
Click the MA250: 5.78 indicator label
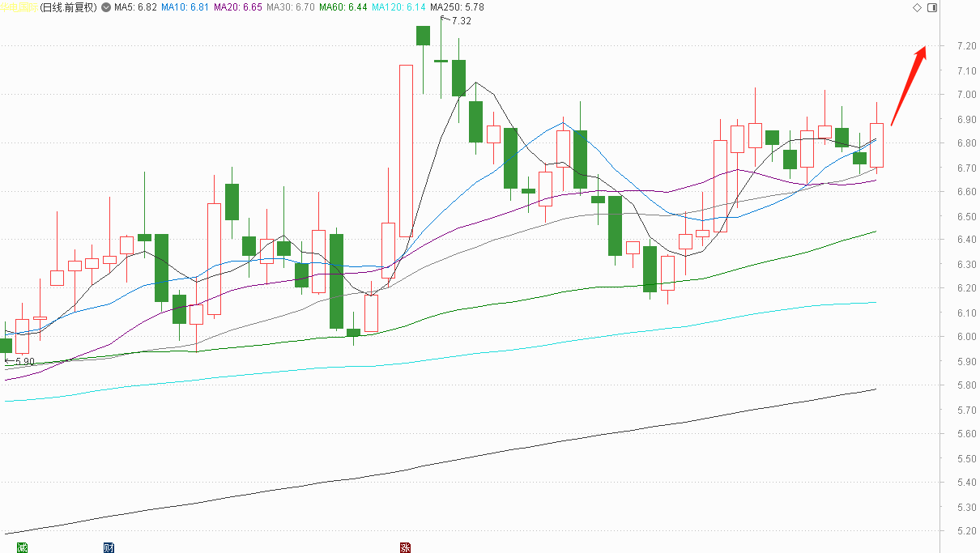(456, 7)
